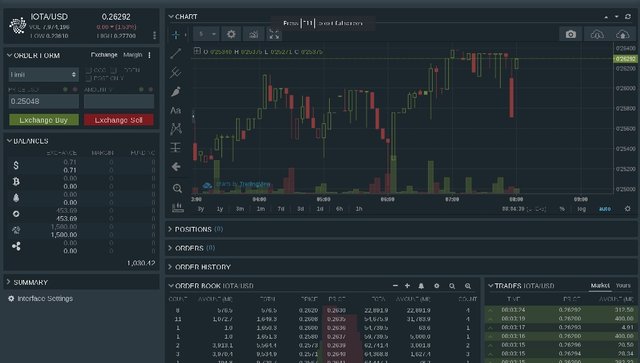Collapse the Trades IOTA/USD panel
The image size is (640, 363).
click(491, 286)
